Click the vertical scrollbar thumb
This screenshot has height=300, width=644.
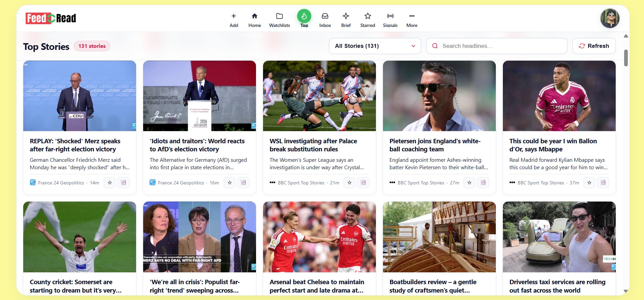pyautogui.click(x=626, y=58)
